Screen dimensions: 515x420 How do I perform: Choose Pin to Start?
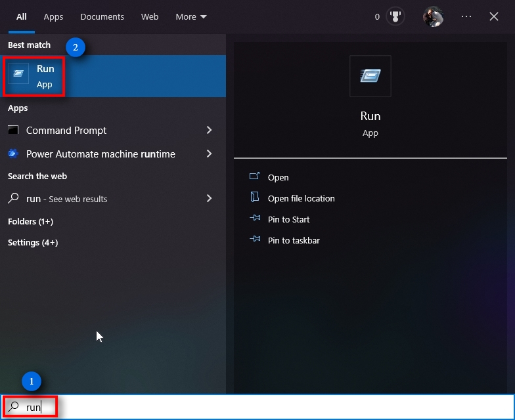click(x=289, y=219)
